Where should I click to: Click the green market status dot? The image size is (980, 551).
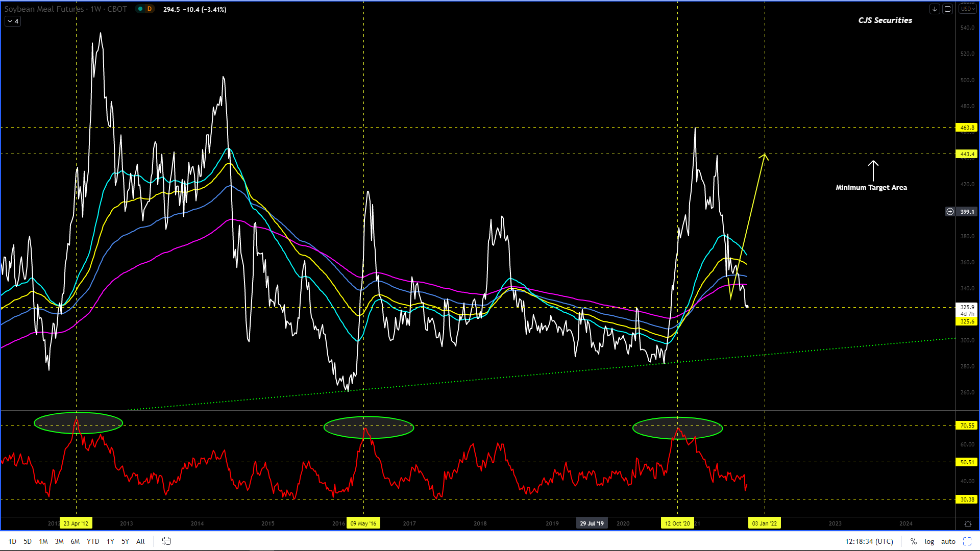click(x=140, y=9)
